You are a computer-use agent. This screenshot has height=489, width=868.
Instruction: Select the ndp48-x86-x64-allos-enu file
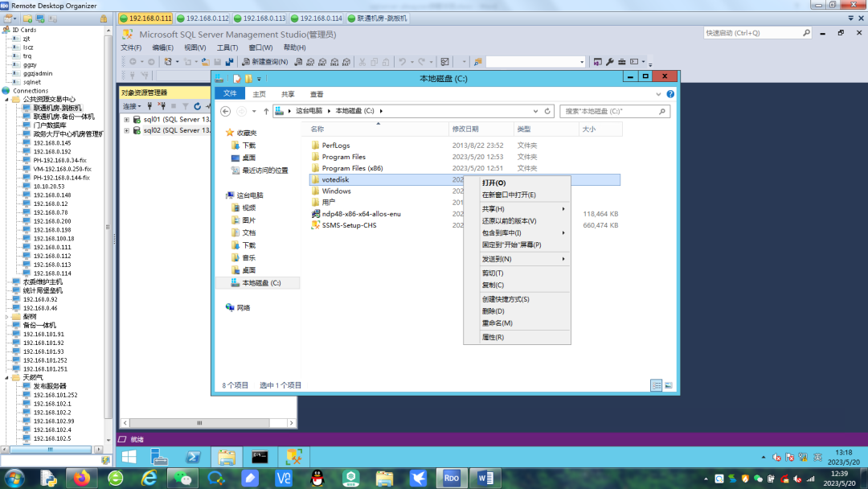coord(361,214)
